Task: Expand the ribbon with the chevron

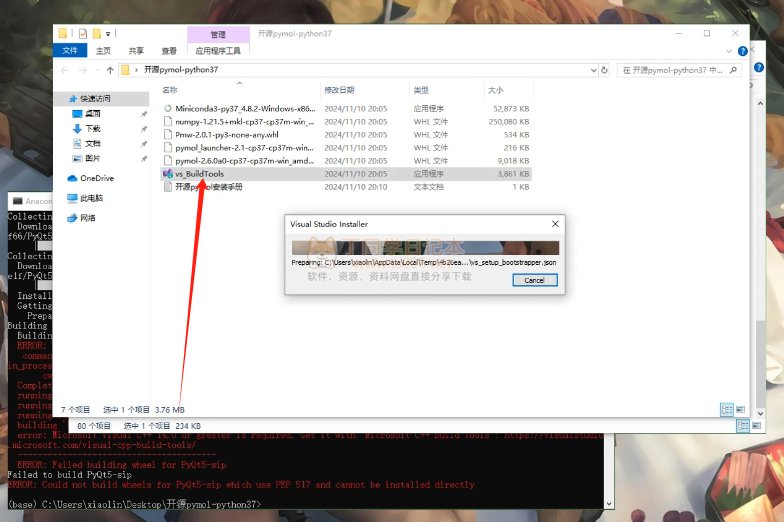Action: [x=729, y=51]
